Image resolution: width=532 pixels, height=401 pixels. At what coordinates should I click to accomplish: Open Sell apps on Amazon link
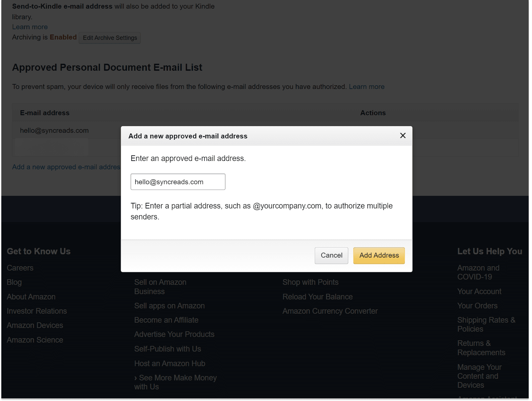tap(169, 306)
